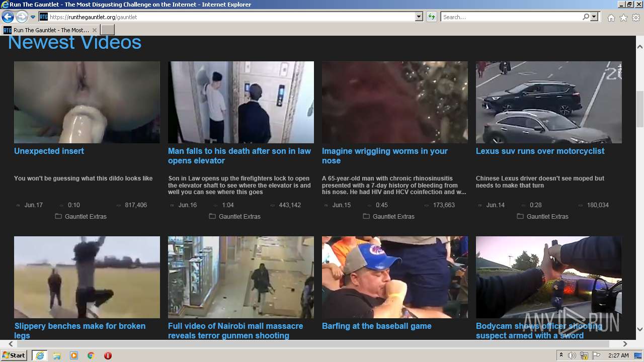
Task: Click the folder icon beside Jun.14 Gauntlet Extras
Action: pos(520,216)
